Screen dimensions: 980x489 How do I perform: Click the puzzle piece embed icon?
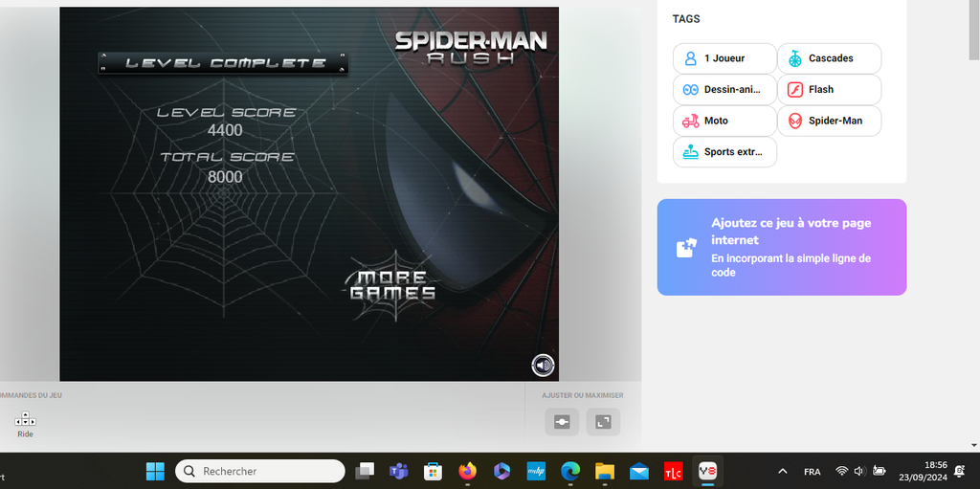click(x=686, y=248)
